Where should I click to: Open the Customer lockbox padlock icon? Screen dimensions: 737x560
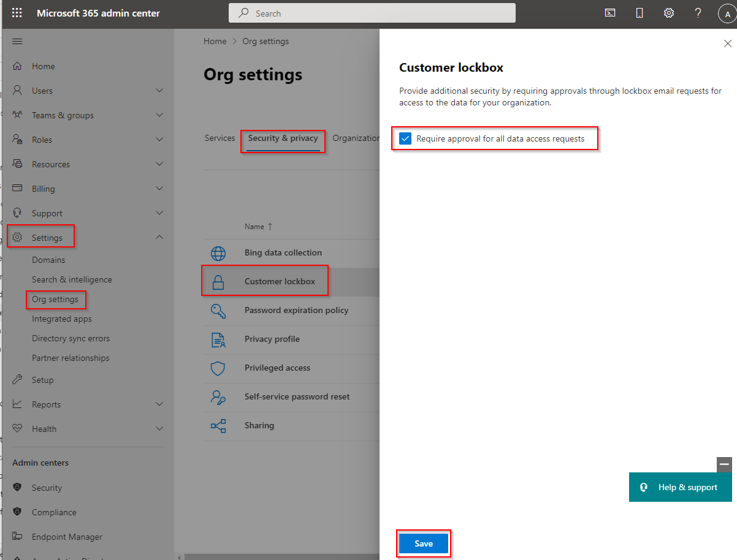218,281
